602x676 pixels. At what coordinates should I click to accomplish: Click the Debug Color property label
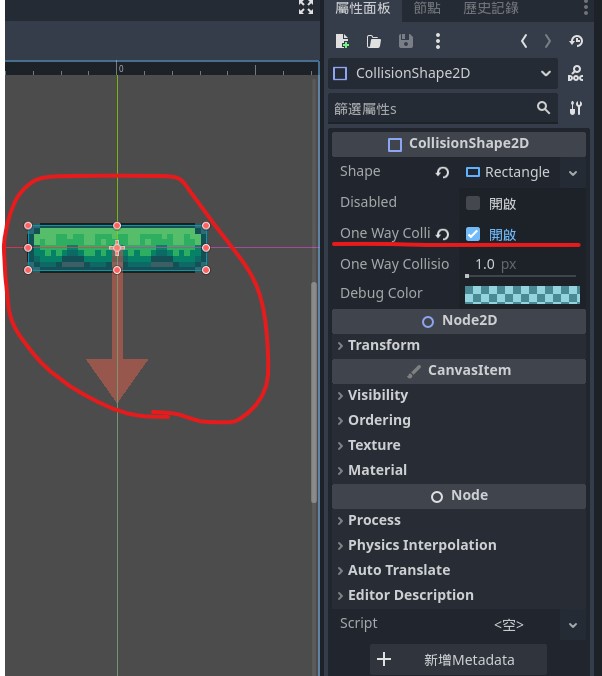(x=381, y=293)
